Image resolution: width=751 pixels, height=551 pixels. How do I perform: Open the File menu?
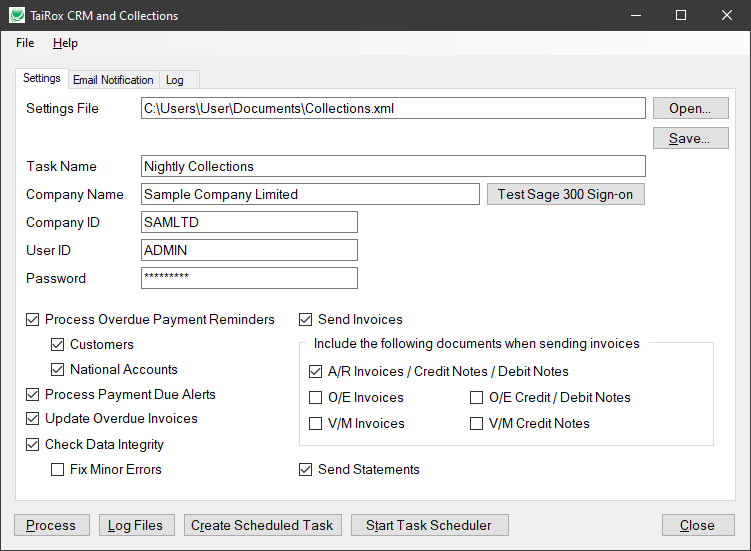pos(25,43)
